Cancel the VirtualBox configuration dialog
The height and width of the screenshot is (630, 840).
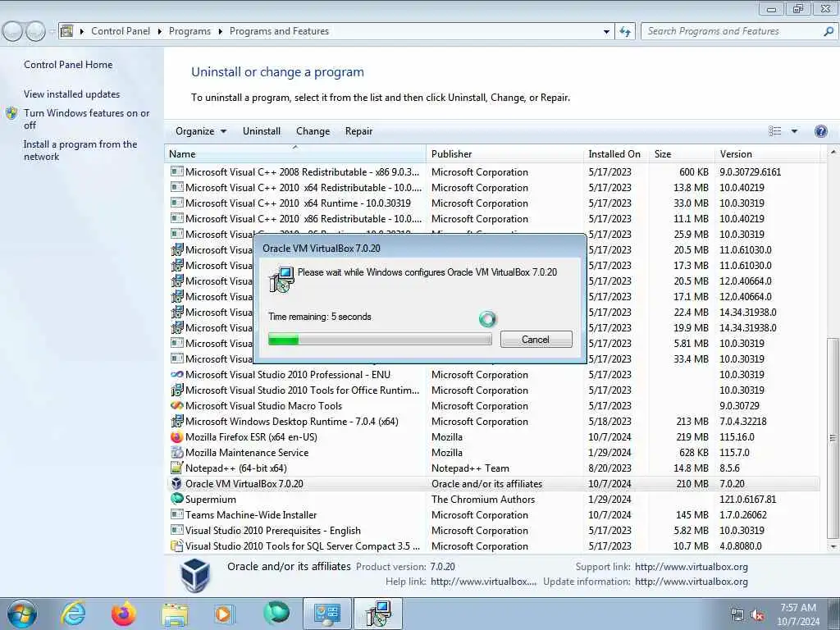pos(536,339)
